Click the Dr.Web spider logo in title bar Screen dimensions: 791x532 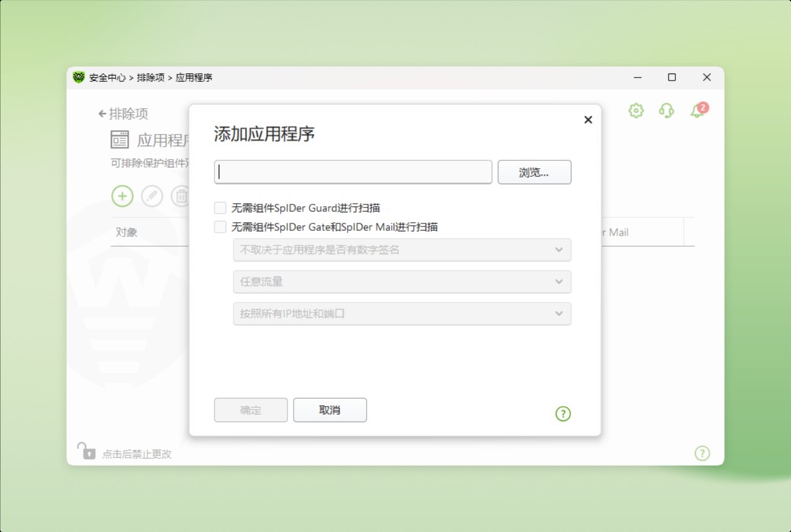(x=80, y=77)
